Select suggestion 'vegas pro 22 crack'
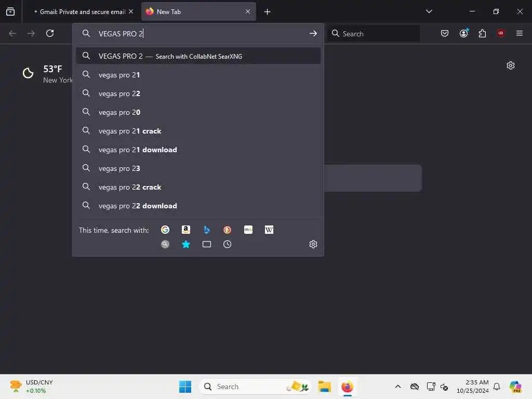Screen dimensions: 532x399 [198, 187]
